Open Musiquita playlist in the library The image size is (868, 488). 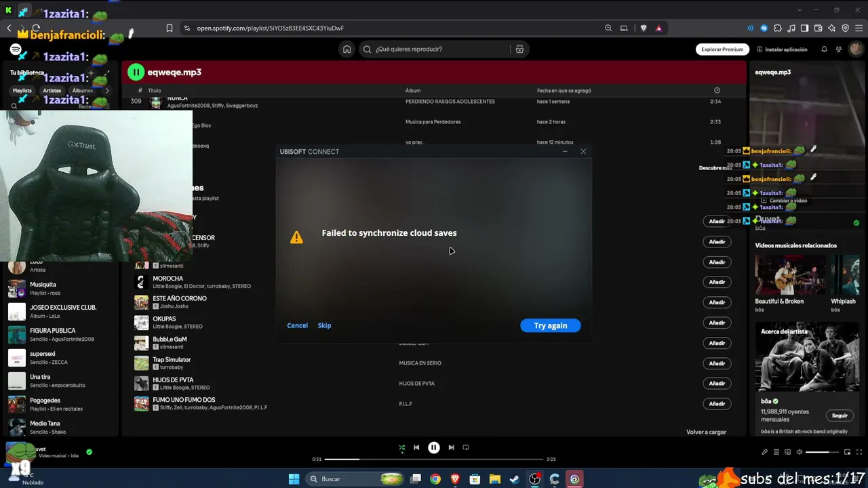61,288
